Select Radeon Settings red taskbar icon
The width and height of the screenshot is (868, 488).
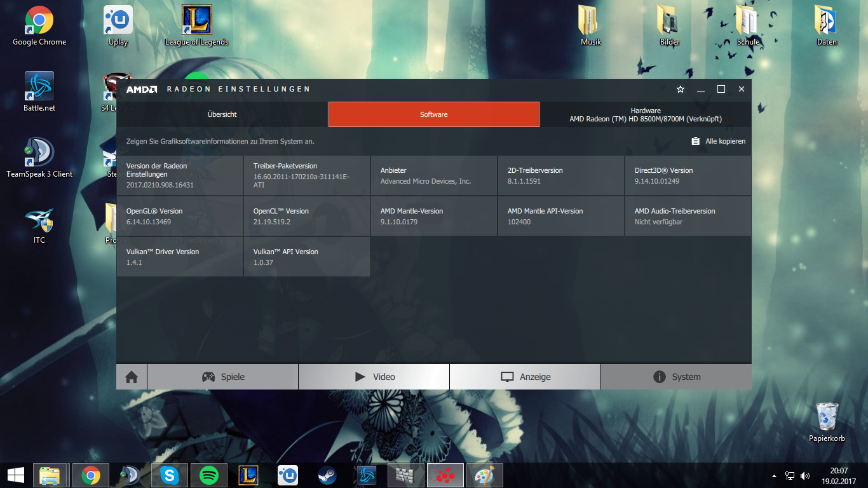445,475
